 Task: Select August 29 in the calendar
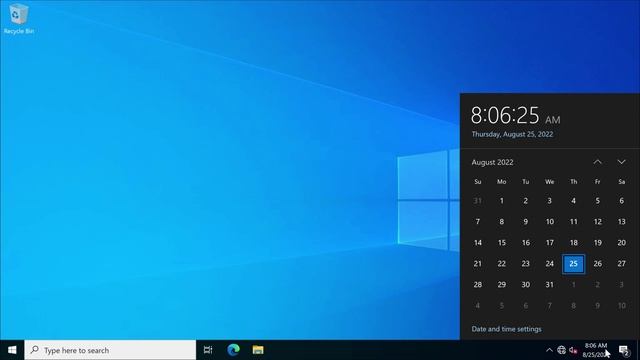coord(502,284)
